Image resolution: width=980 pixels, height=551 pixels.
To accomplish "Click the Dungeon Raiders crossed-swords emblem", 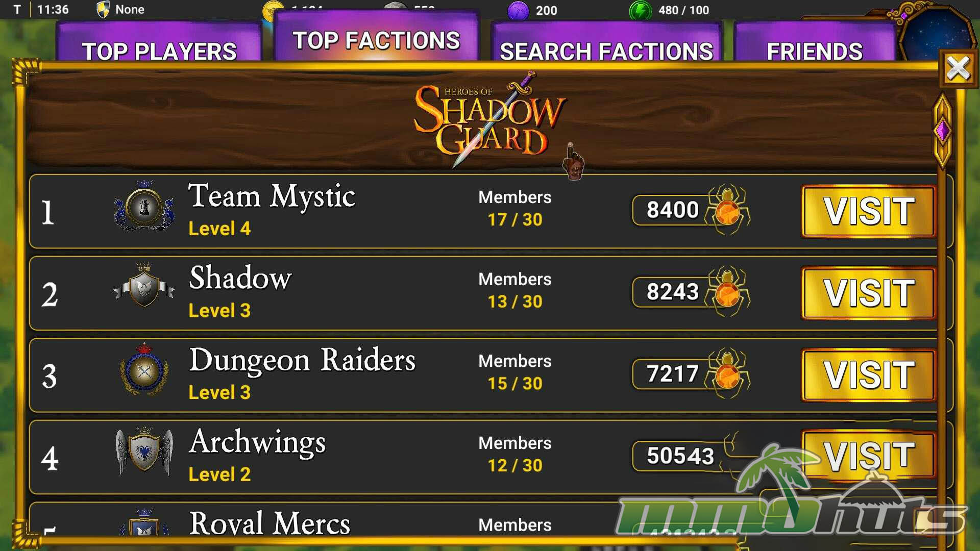I will 144,370.
